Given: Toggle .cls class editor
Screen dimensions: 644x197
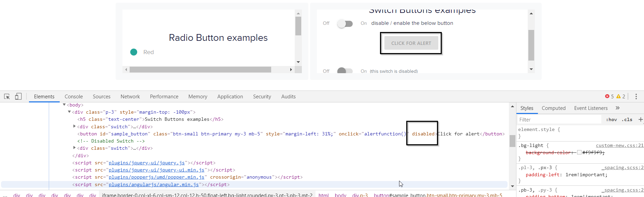Looking at the screenshot, I should click(627, 119).
